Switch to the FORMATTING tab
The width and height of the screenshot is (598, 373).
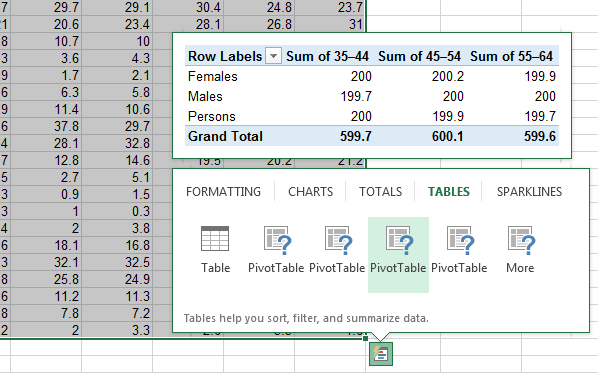click(x=223, y=191)
